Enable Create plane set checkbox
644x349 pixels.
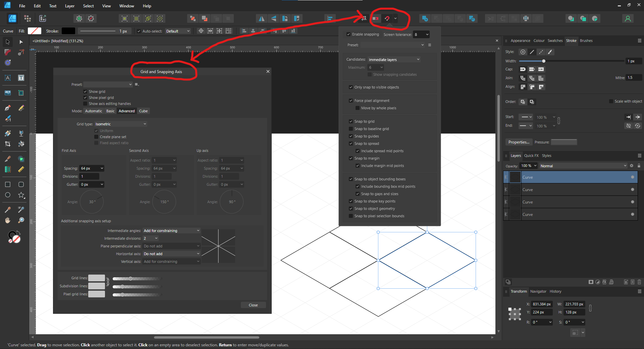click(96, 137)
